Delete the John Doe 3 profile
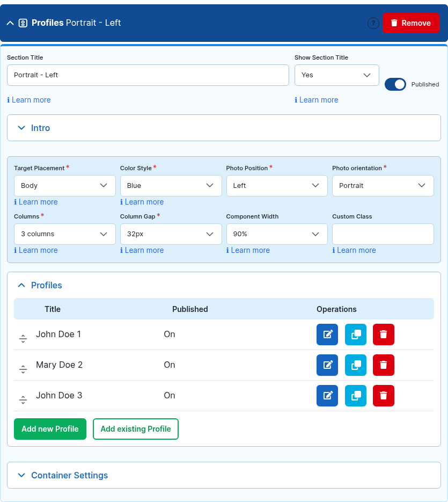This screenshot has height=502, width=448. tap(384, 396)
